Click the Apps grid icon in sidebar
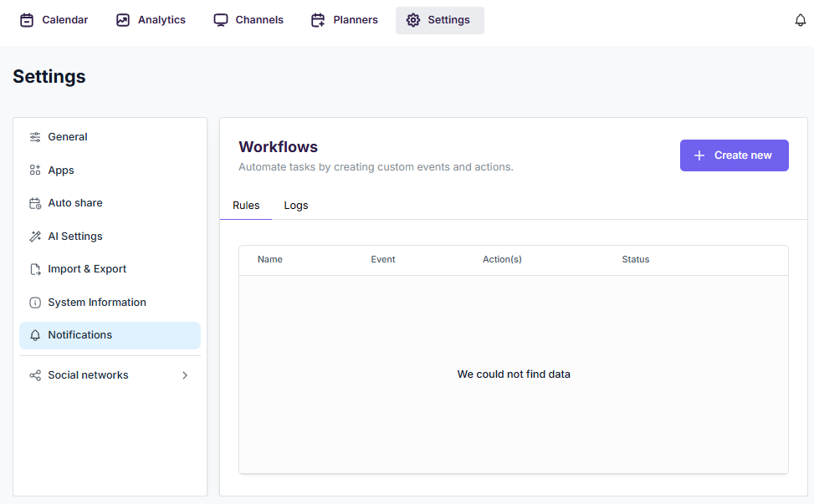The image size is (814, 504). [35, 171]
